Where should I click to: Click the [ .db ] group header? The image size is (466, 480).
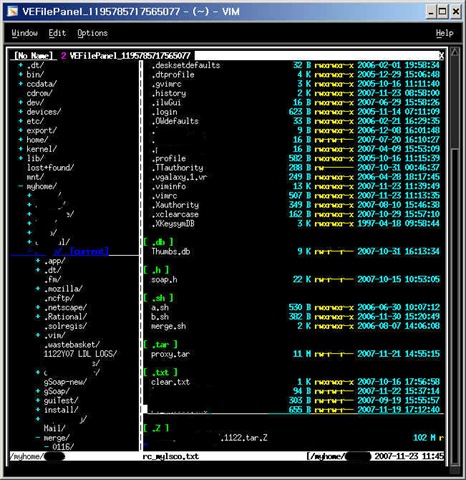click(x=158, y=242)
